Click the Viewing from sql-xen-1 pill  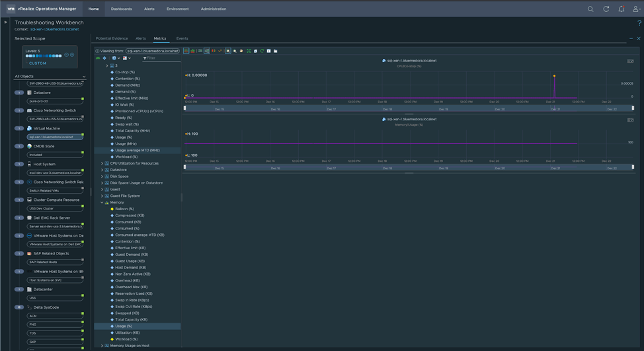152,51
